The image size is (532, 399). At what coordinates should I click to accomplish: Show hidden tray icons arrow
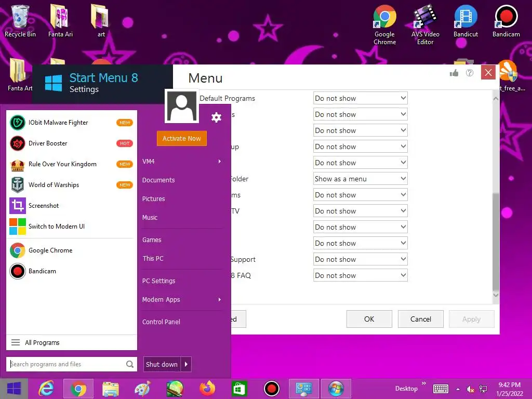pos(458,389)
